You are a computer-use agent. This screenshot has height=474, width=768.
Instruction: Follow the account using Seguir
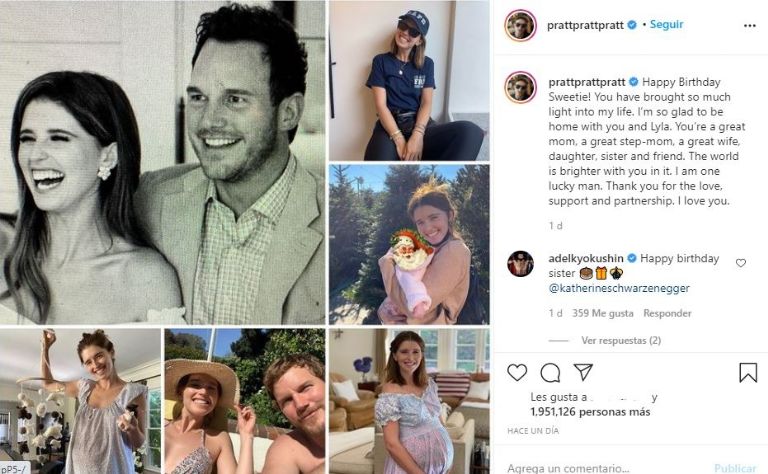666,24
